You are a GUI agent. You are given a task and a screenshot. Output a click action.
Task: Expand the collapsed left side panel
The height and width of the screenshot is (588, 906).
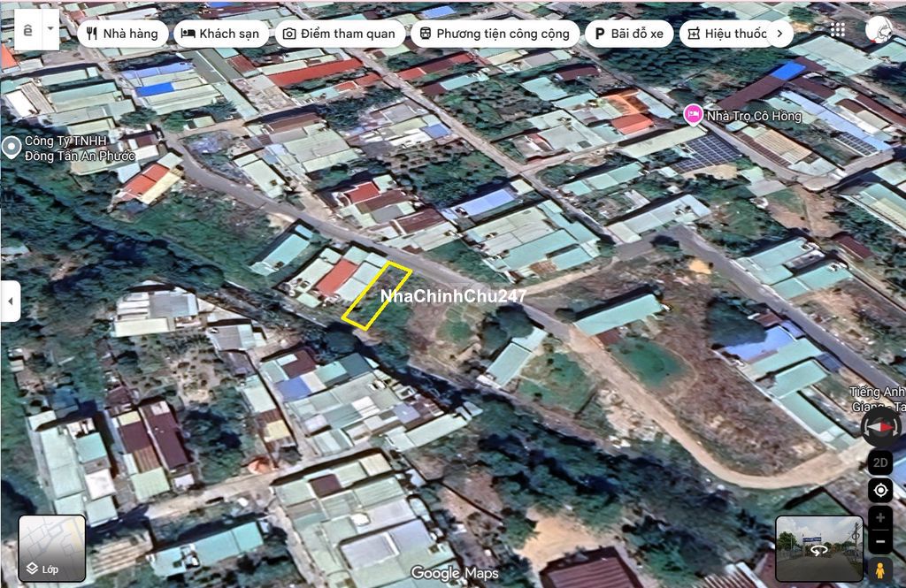tap(11, 302)
